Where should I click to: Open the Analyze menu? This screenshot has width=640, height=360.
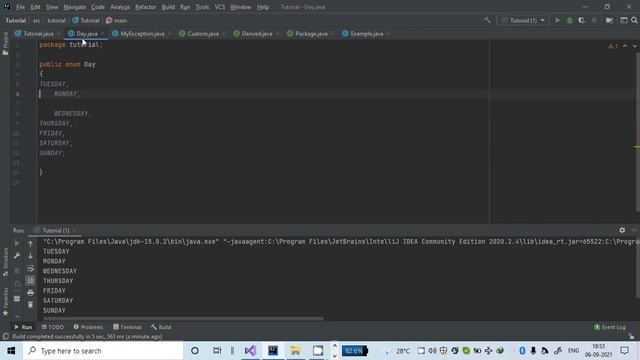[x=120, y=7]
